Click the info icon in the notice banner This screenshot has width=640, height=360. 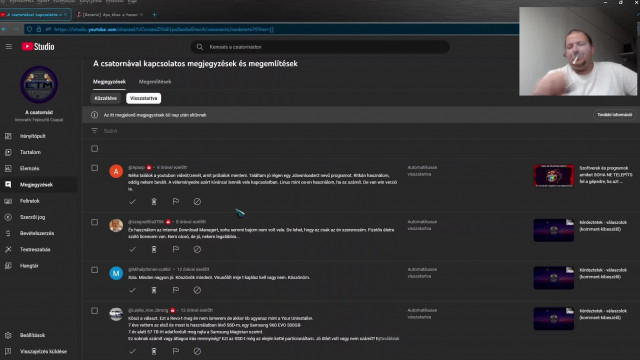pyautogui.click(x=94, y=115)
